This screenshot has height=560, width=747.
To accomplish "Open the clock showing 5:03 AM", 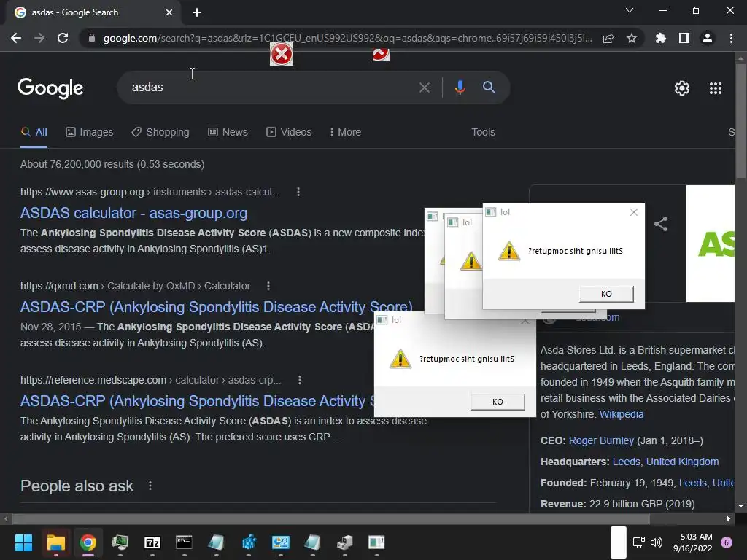I will [693, 542].
